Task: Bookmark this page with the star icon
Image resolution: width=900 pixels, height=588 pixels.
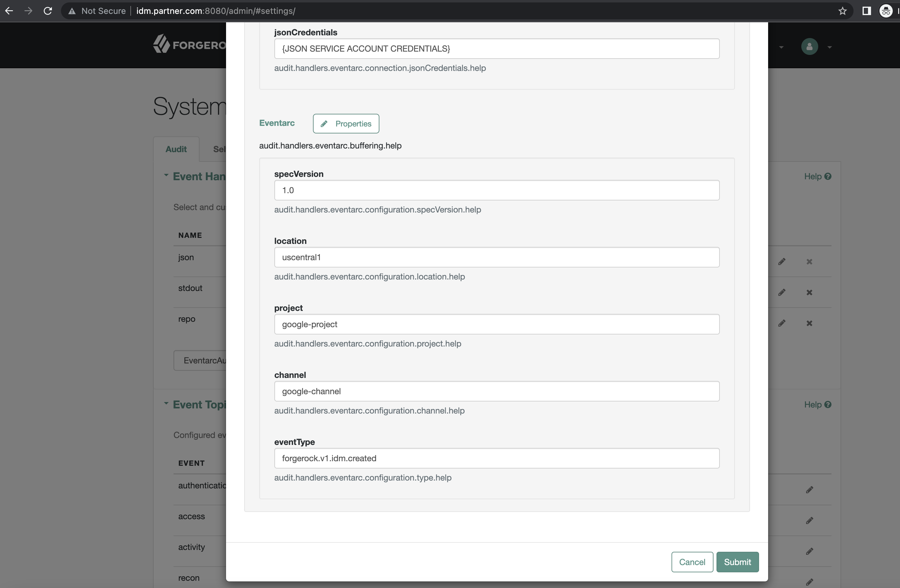Action: point(842,11)
